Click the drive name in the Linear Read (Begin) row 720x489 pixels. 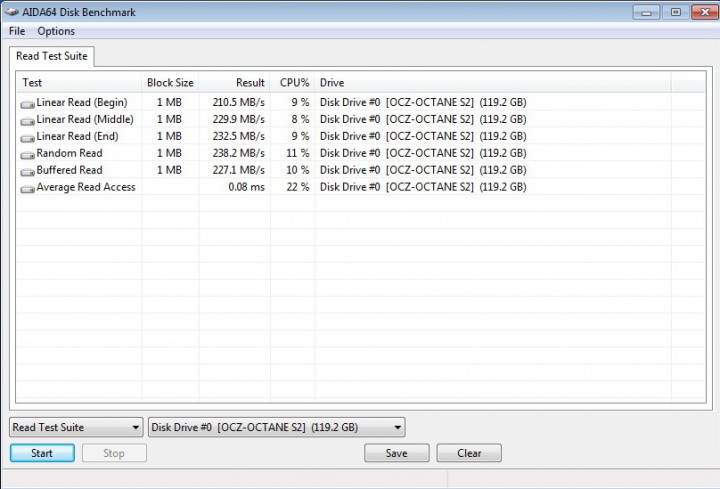[423, 102]
